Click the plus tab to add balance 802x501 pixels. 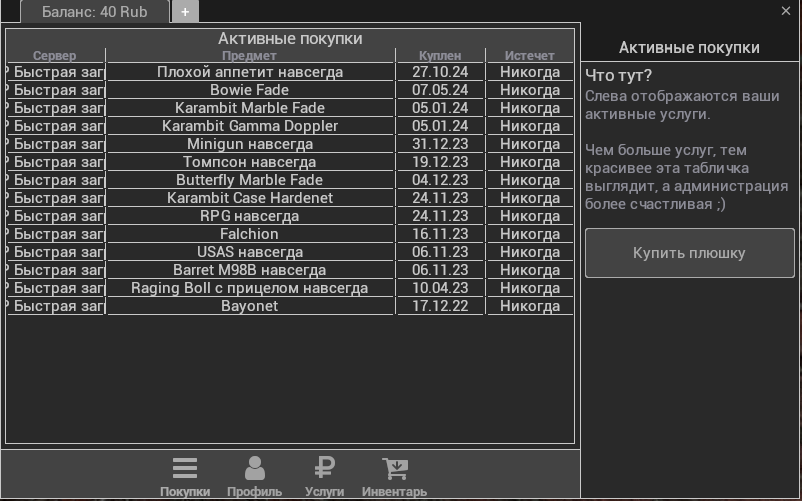point(185,12)
